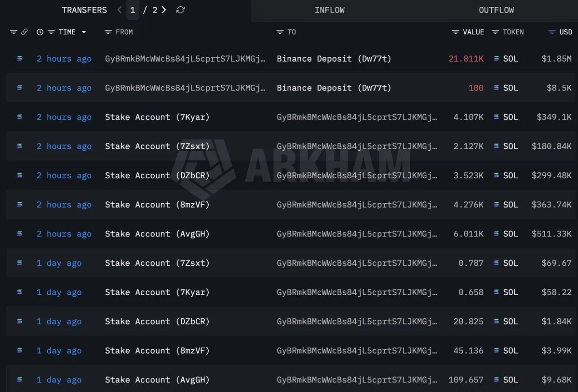The height and width of the screenshot is (392, 578).
Task: Switch to the OUTFLOW tab
Action: [496, 10]
